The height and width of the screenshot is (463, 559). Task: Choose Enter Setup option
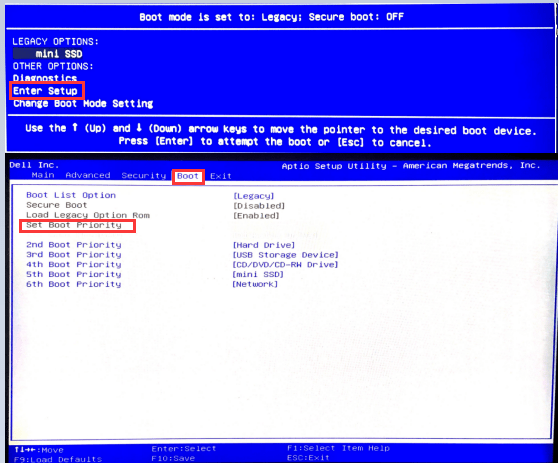click(45, 91)
